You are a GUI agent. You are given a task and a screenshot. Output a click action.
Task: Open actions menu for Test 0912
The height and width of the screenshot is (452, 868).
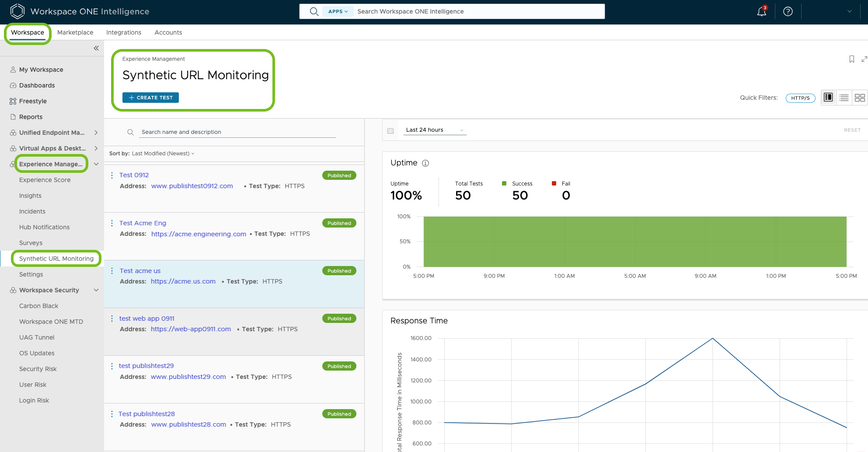[112, 175]
